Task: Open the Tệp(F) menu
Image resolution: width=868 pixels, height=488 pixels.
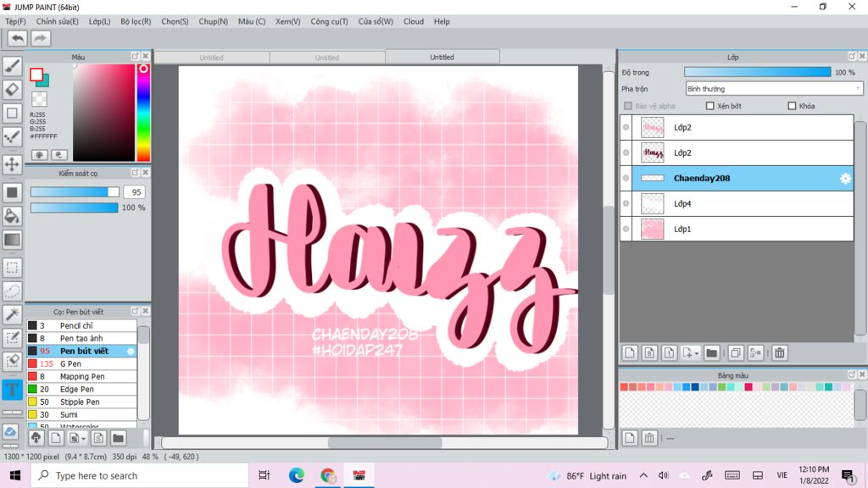Action: [15, 21]
